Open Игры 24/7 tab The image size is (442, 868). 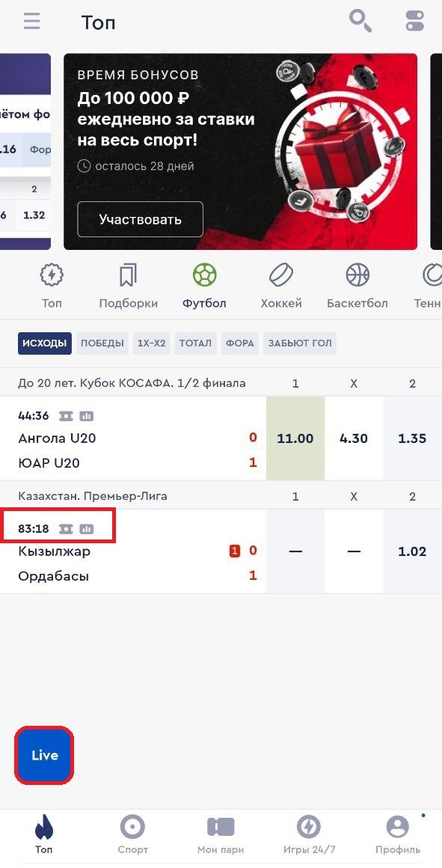coord(309,836)
